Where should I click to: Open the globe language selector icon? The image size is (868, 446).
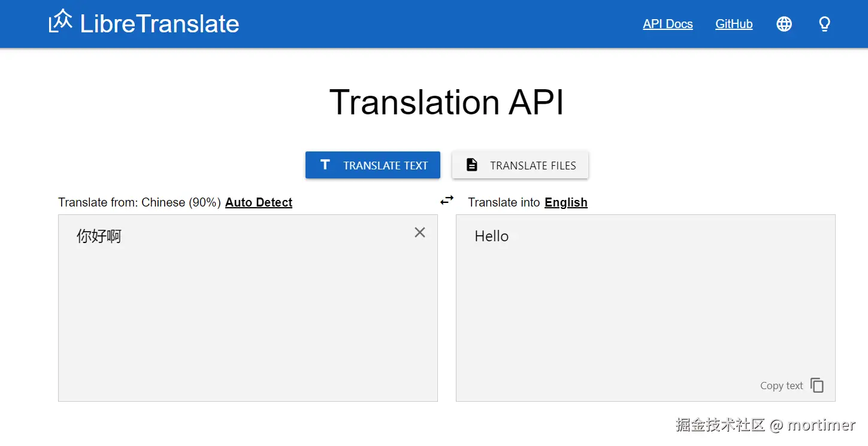click(x=784, y=24)
